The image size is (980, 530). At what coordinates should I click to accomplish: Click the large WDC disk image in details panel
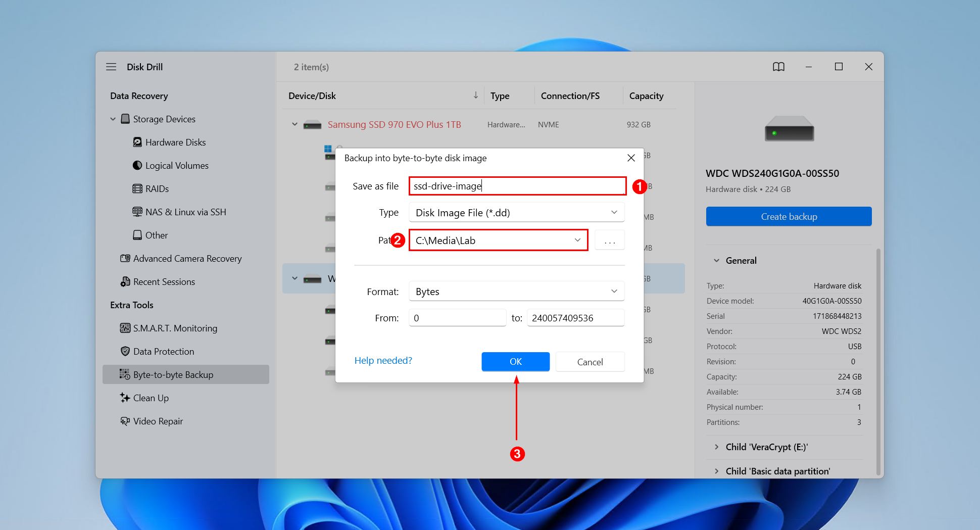point(789,128)
